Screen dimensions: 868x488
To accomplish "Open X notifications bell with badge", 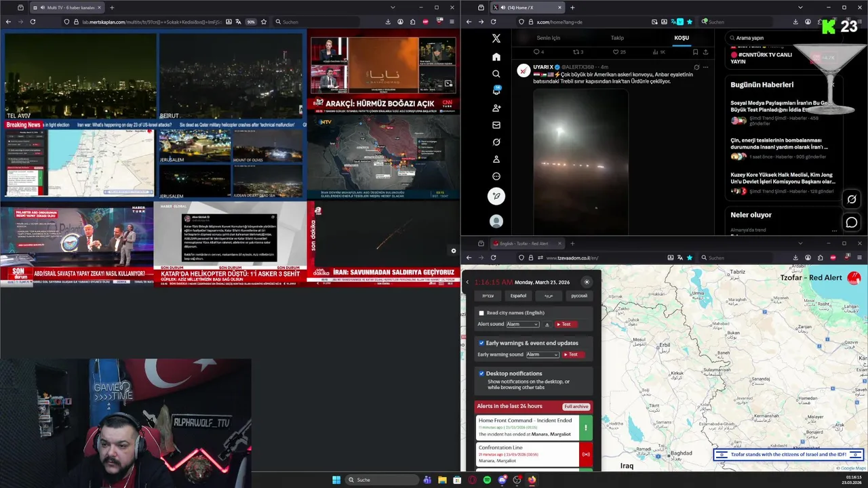I will point(496,91).
